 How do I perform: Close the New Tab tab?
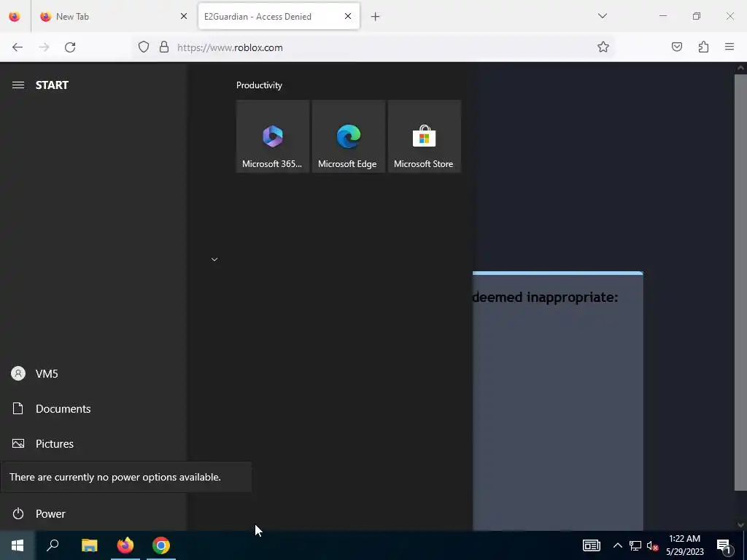183,17
